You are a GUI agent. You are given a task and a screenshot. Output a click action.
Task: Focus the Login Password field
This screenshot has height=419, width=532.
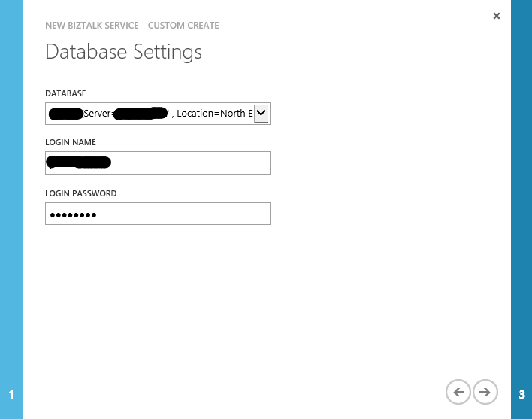point(158,214)
